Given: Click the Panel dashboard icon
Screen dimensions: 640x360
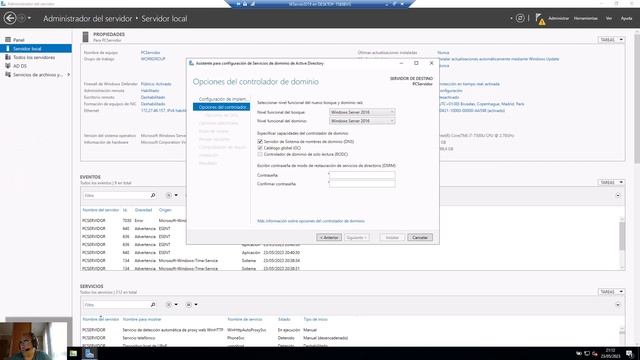Looking at the screenshot, I should (x=8, y=40).
